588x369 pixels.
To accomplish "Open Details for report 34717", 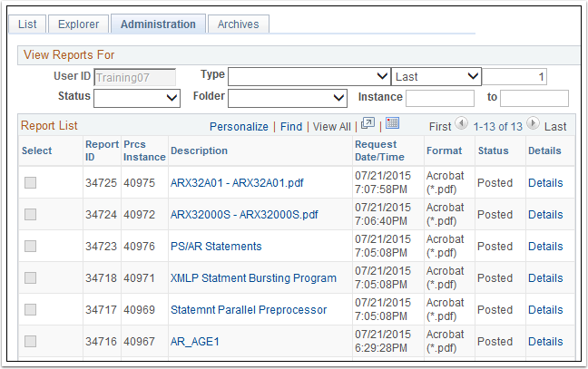I will [545, 310].
